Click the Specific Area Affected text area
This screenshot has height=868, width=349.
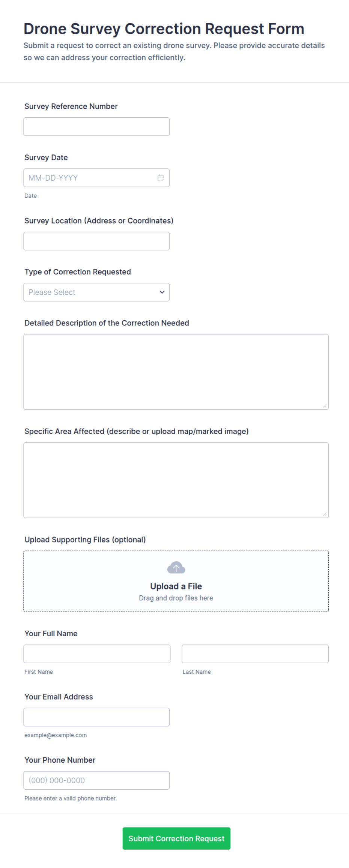(x=176, y=480)
